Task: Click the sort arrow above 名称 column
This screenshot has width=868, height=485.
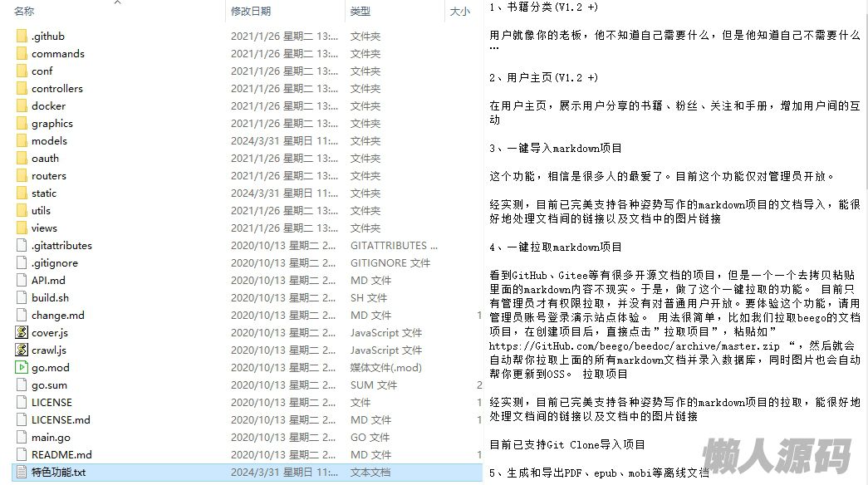Action: [x=117, y=2]
